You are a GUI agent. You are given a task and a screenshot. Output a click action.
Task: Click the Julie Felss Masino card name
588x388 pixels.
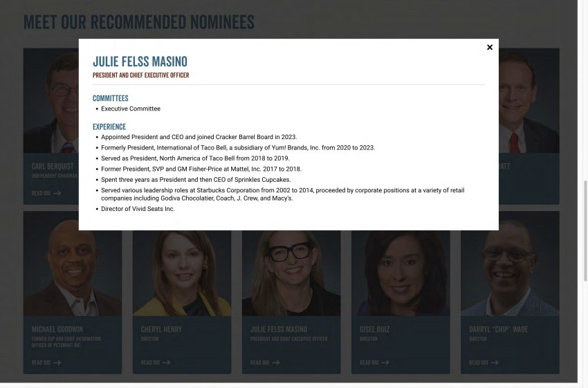tap(279, 329)
